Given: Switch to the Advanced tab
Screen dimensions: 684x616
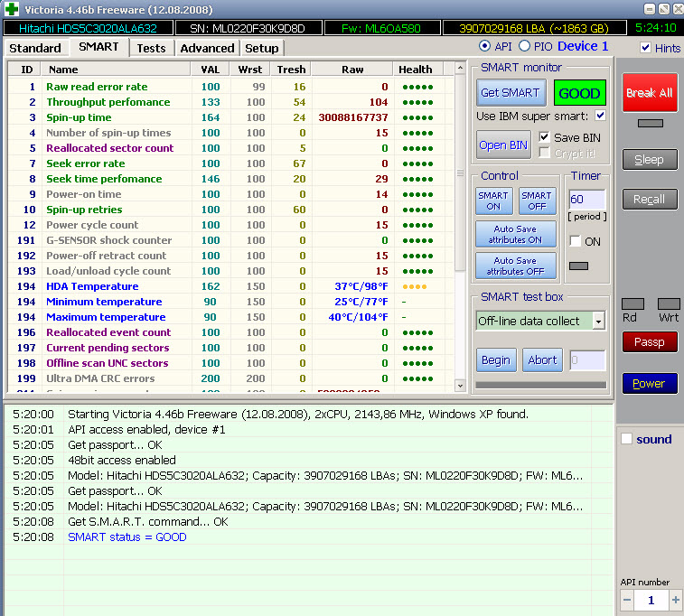Looking at the screenshot, I should (x=207, y=48).
